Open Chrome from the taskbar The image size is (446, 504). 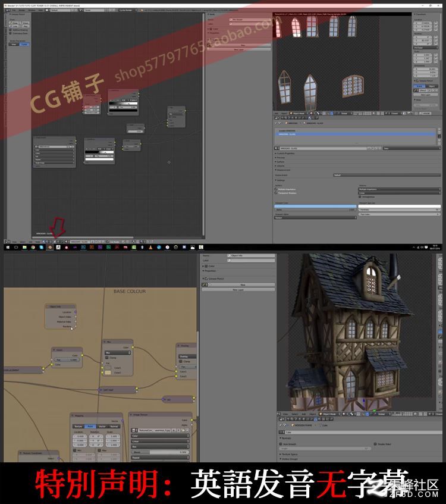33,247
